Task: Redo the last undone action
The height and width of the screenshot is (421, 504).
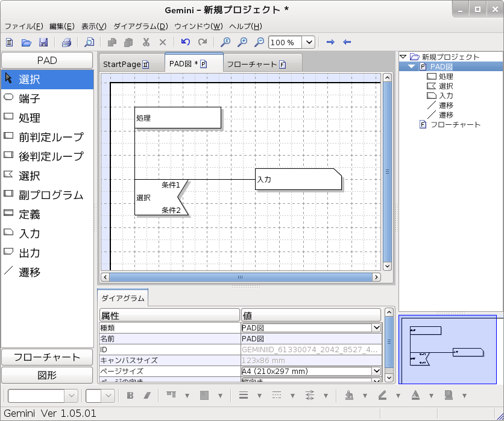Action: 203,42
